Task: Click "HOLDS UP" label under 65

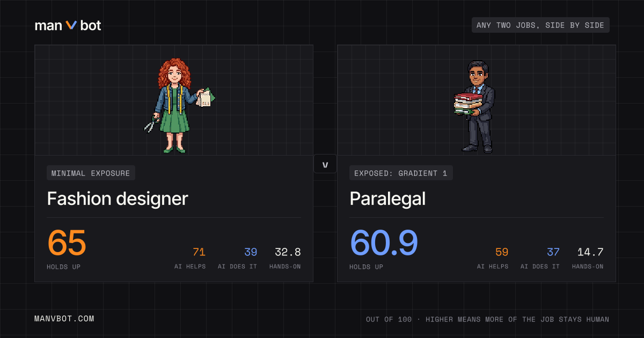Action: pyautogui.click(x=64, y=267)
